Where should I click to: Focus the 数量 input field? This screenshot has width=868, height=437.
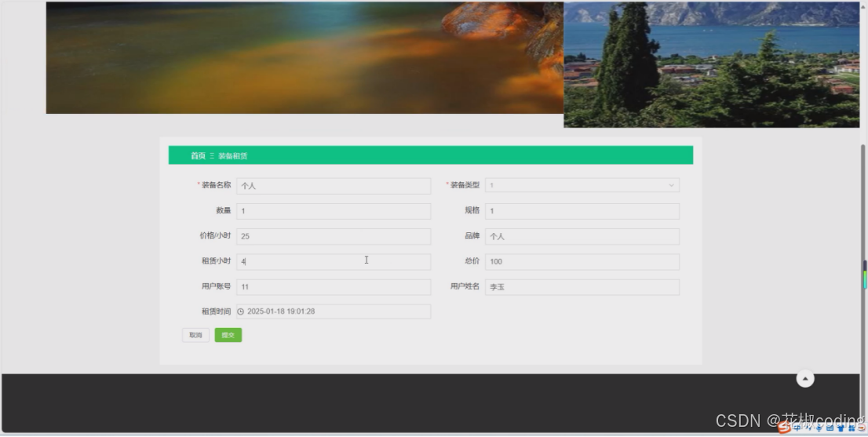click(334, 211)
